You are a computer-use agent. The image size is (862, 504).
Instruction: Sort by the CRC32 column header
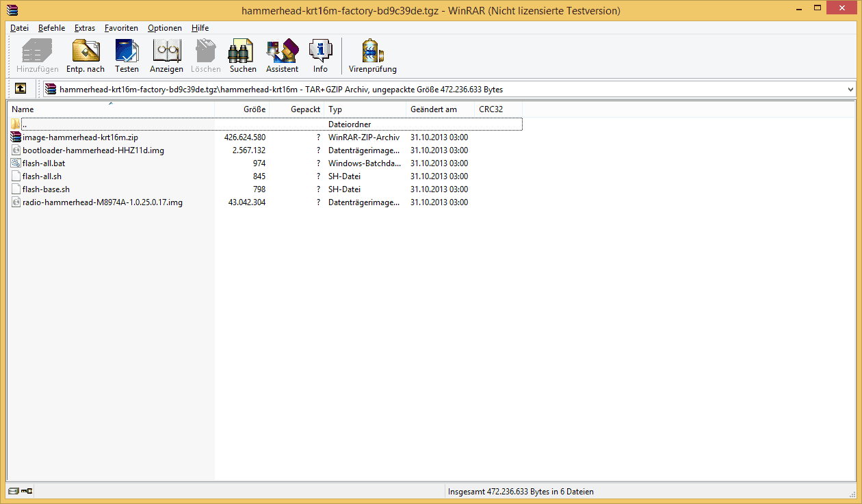(x=499, y=109)
